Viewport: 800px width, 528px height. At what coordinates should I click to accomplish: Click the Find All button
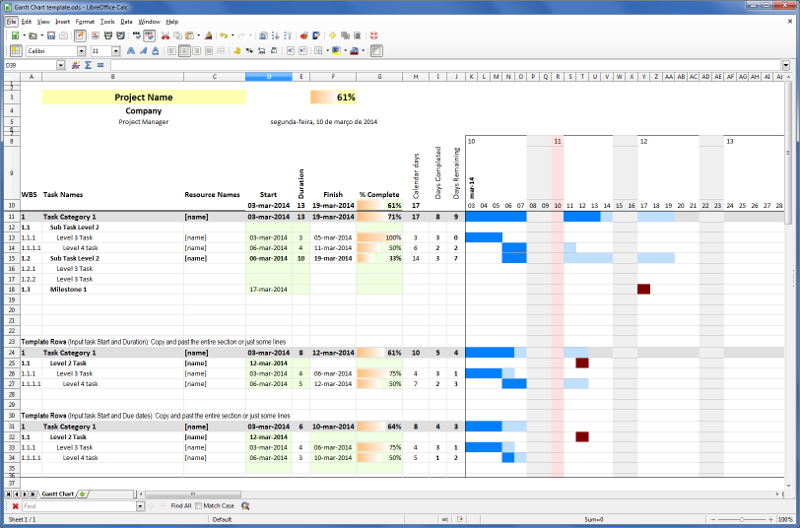click(180, 506)
